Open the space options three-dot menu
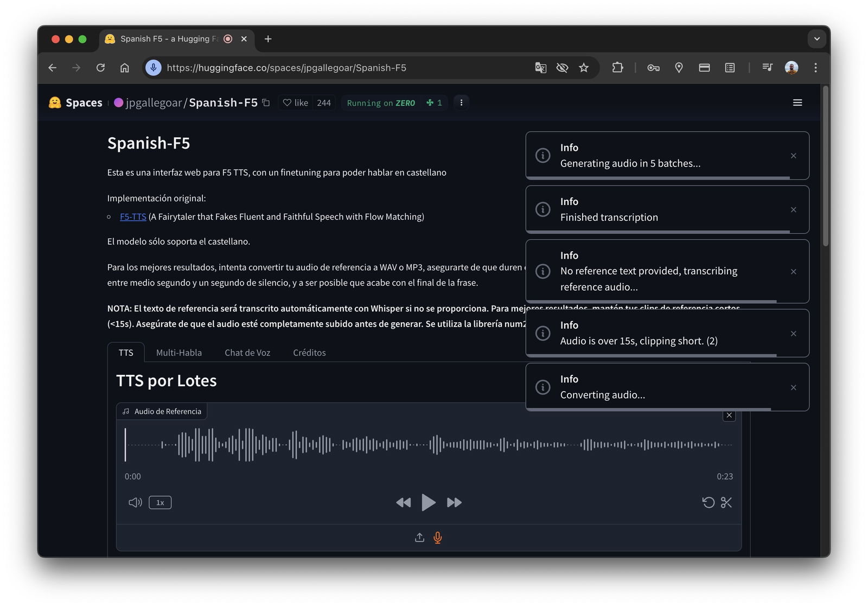This screenshot has height=607, width=868. pyautogui.click(x=461, y=103)
